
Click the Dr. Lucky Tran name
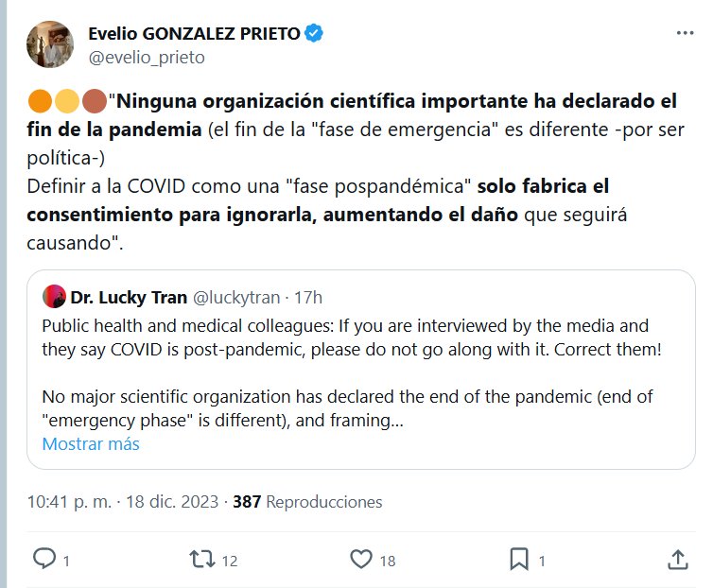(130, 298)
